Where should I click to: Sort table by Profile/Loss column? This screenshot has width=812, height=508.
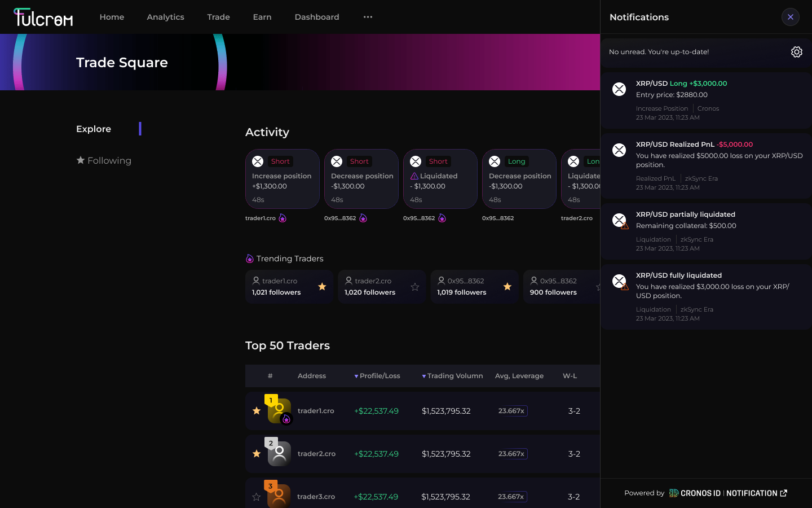tap(377, 376)
